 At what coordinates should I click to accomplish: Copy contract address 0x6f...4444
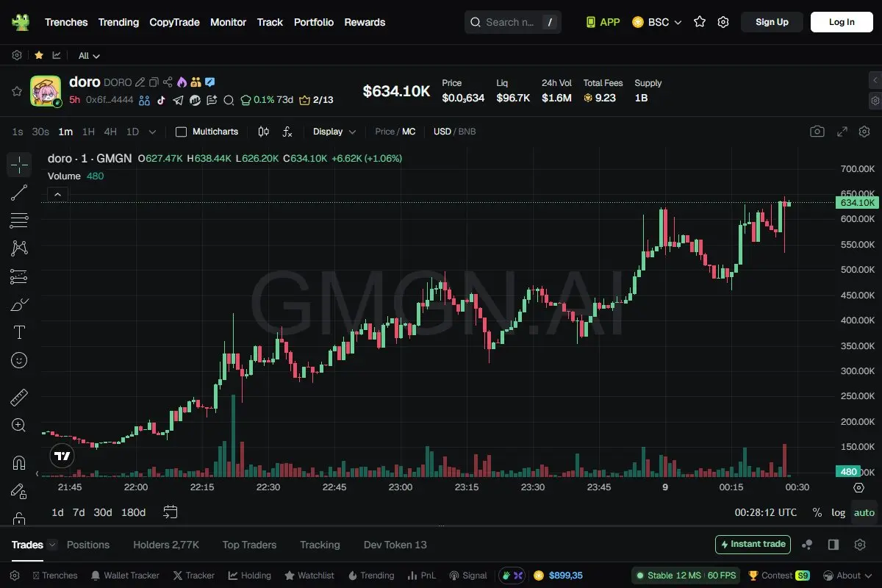click(110, 100)
